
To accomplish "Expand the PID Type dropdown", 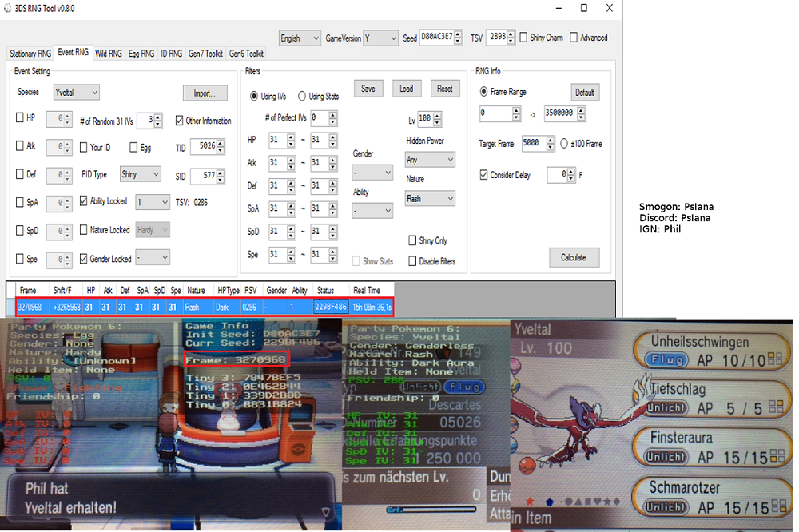I will coord(140,174).
